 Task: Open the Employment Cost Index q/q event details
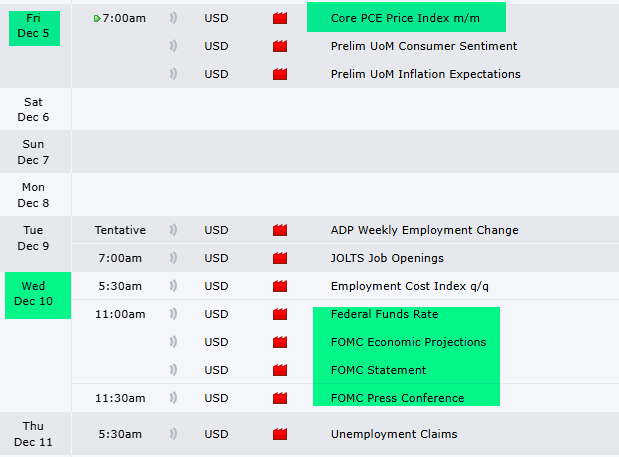[410, 286]
